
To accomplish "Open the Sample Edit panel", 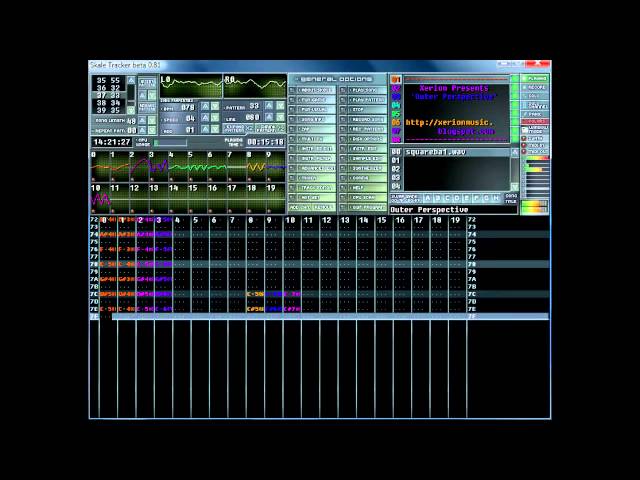I will point(367,158).
